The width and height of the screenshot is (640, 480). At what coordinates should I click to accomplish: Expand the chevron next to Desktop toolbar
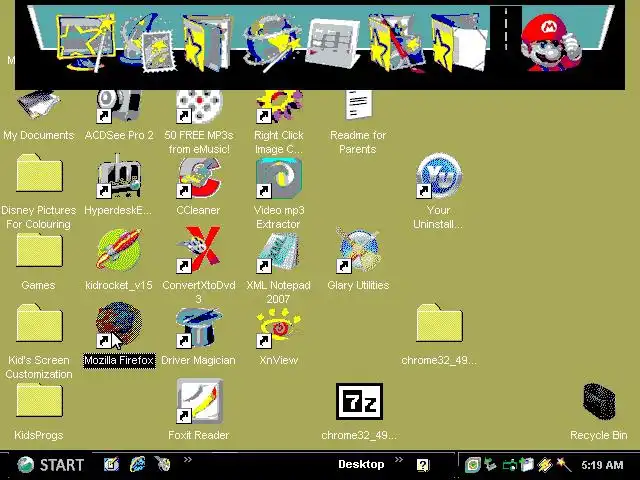click(399, 460)
